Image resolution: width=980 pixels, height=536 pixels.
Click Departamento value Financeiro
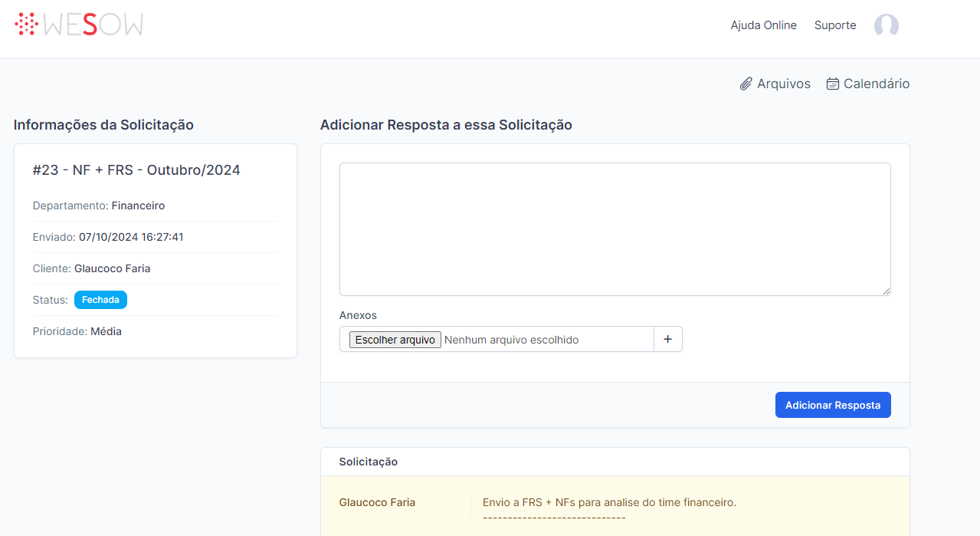point(138,206)
